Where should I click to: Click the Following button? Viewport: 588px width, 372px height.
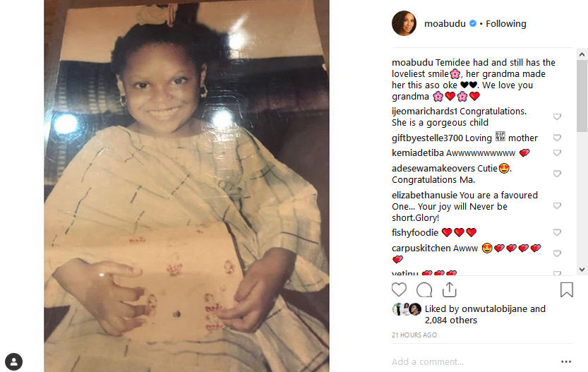pos(506,23)
